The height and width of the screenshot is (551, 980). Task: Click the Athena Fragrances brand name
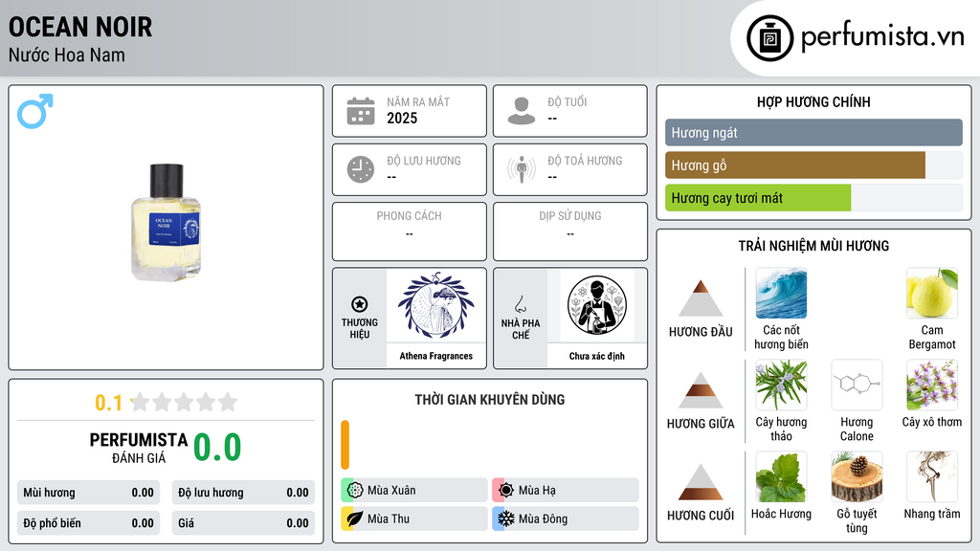point(436,356)
